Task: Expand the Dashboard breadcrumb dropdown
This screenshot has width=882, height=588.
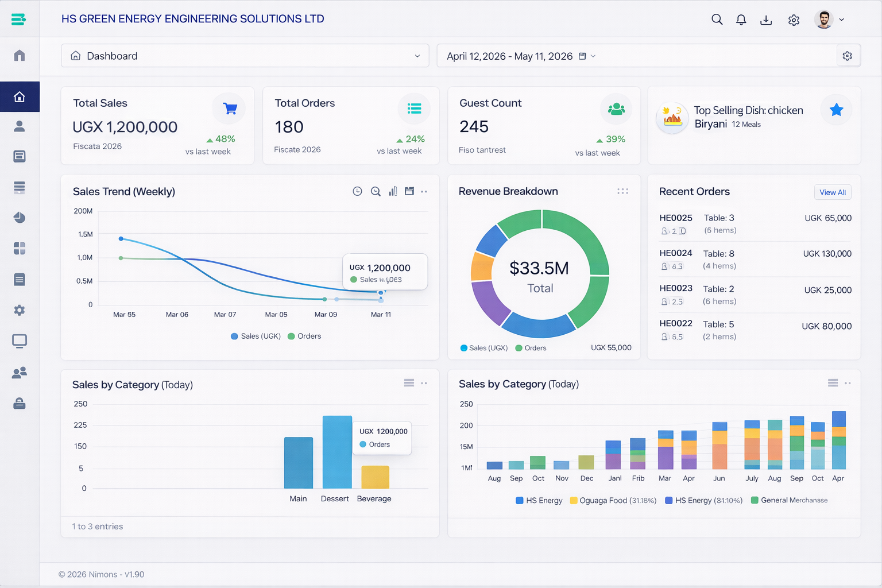Action: [417, 56]
